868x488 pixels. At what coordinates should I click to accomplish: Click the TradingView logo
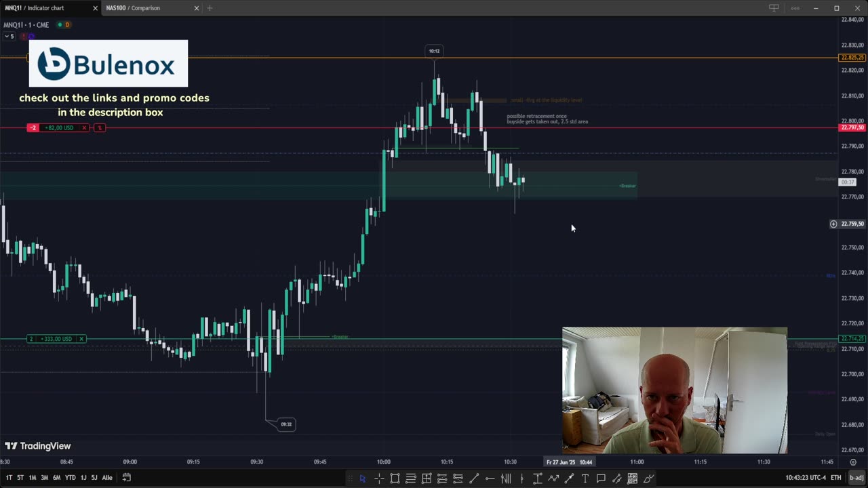coord(38,446)
